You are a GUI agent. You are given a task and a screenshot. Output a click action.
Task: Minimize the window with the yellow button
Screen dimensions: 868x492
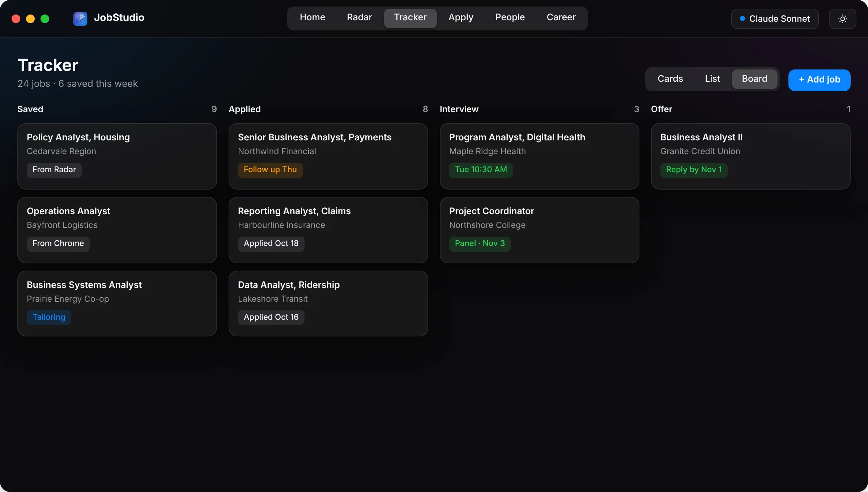30,19
